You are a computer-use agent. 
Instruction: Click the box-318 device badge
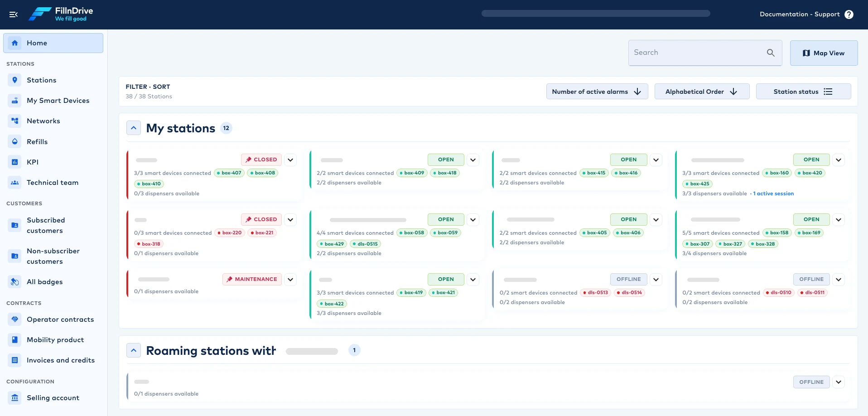pyautogui.click(x=149, y=244)
